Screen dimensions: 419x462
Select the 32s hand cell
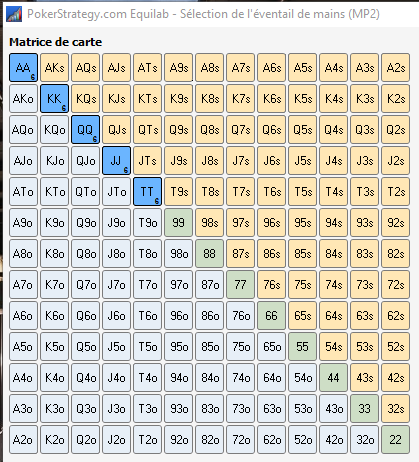[x=395, y=409]
